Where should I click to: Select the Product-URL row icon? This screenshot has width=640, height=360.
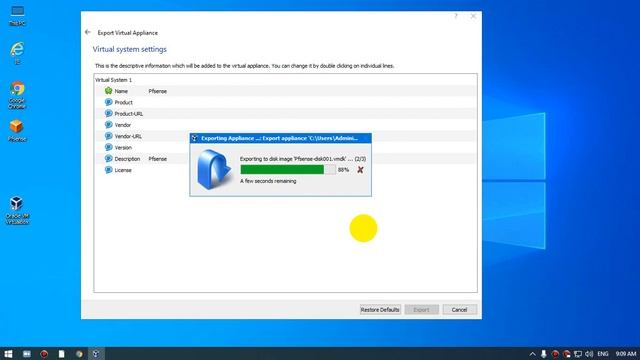pos(108,113)
